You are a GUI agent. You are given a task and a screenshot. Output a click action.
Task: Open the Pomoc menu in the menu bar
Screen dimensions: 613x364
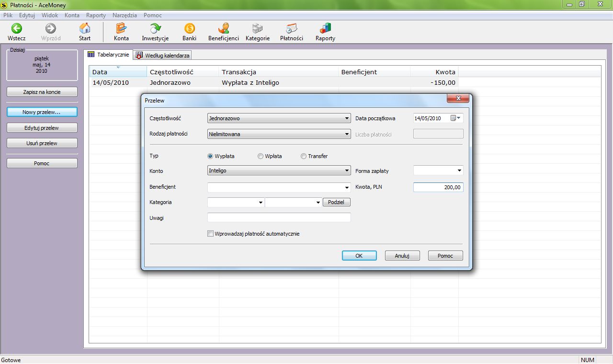pyautogui.click(x=152, y=15)
